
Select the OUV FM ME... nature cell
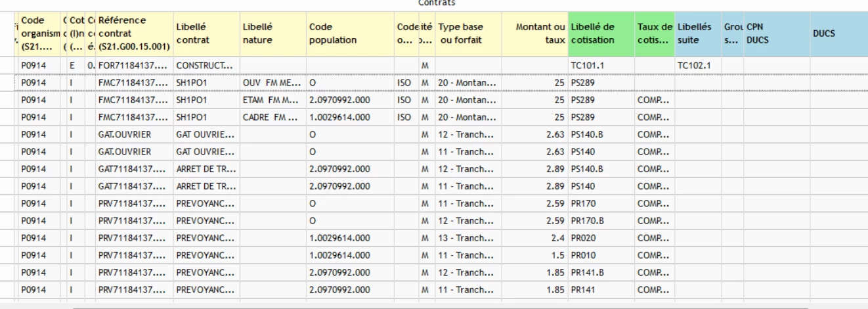(272, 83)
